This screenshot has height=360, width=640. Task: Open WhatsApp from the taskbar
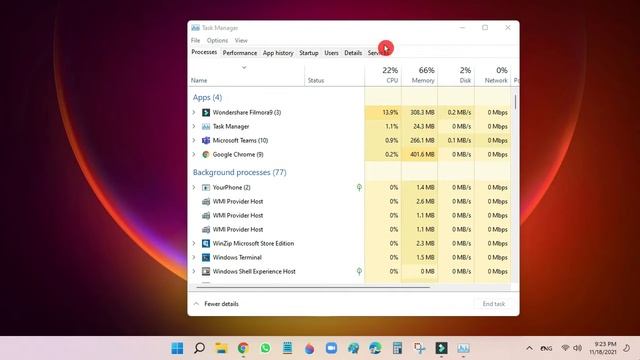click(x=265, y=348)
